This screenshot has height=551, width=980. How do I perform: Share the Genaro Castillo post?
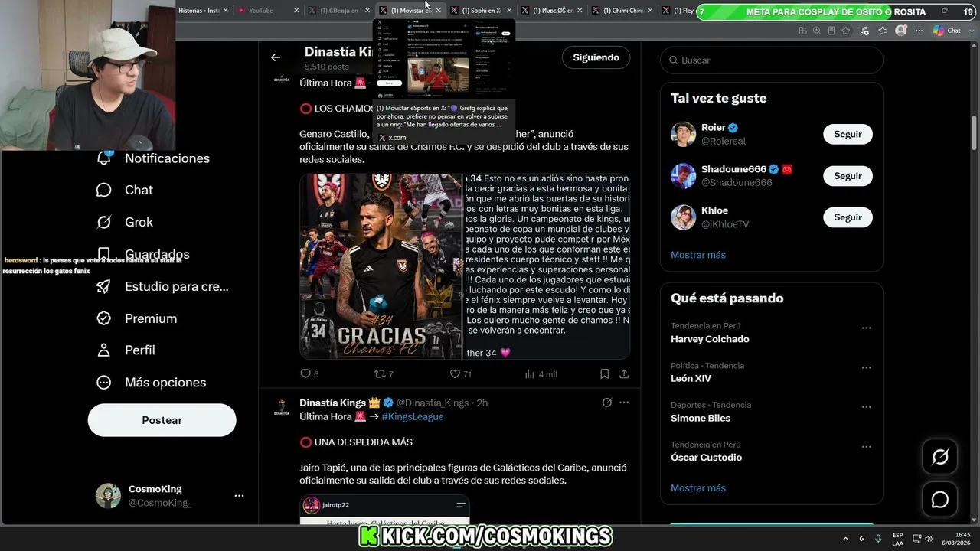pos(624,374)
